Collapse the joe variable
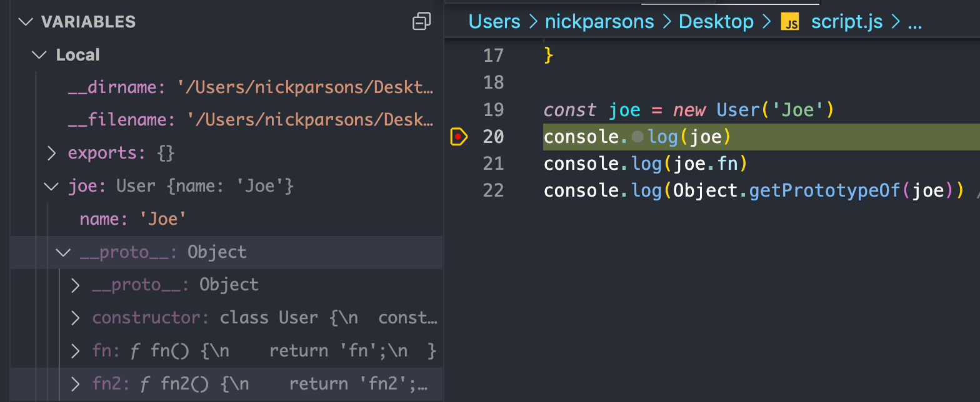This screenshot has width=980, height=402. tap(51, 186)
